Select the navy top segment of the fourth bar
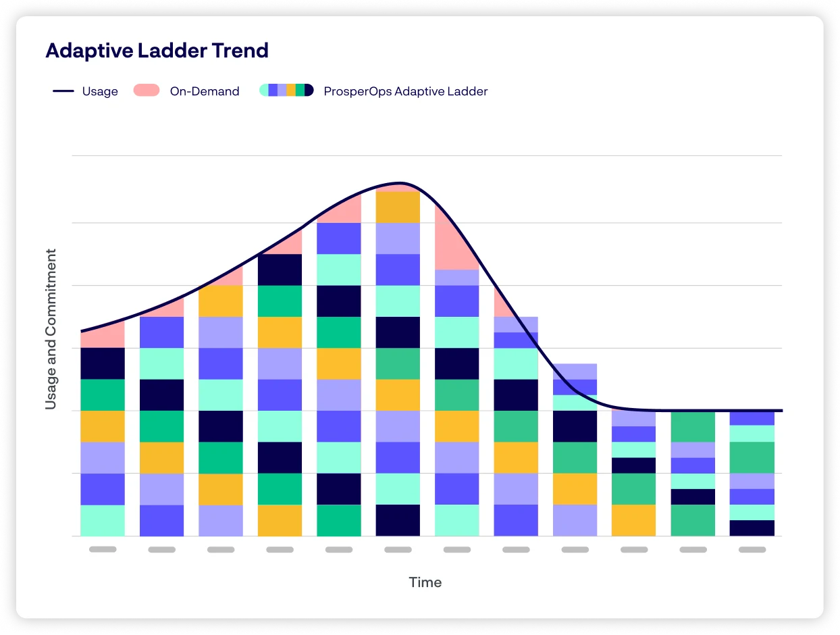The image size is (840, 635). (x=280, y=270)
